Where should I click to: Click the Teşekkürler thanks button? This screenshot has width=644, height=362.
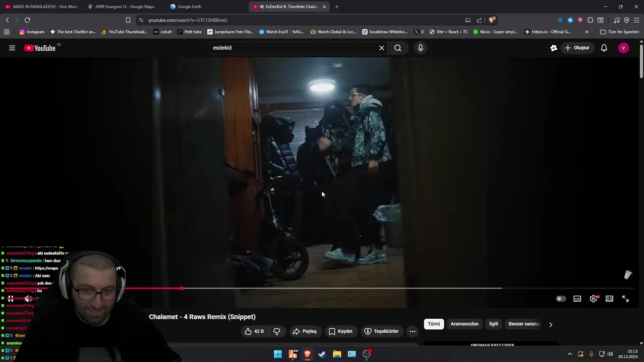point(381,331)
